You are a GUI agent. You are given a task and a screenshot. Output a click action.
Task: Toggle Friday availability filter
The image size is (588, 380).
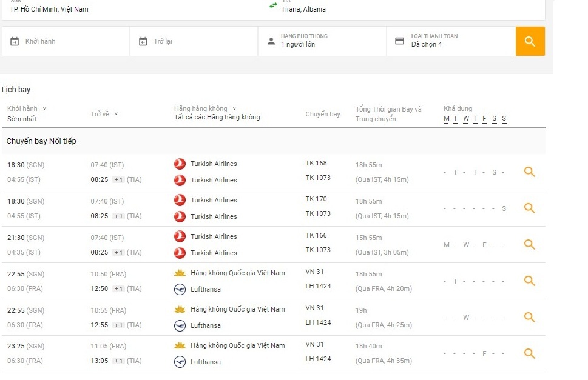click(485, 119)
